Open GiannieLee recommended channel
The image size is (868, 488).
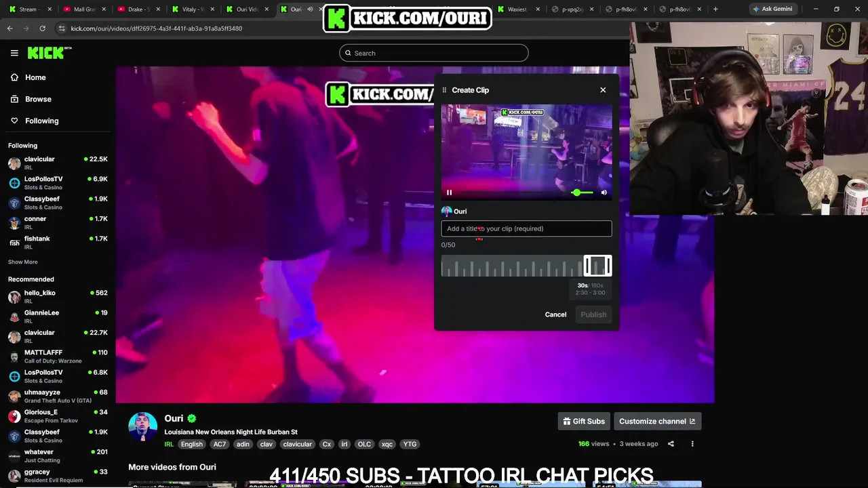click(58, 317)
